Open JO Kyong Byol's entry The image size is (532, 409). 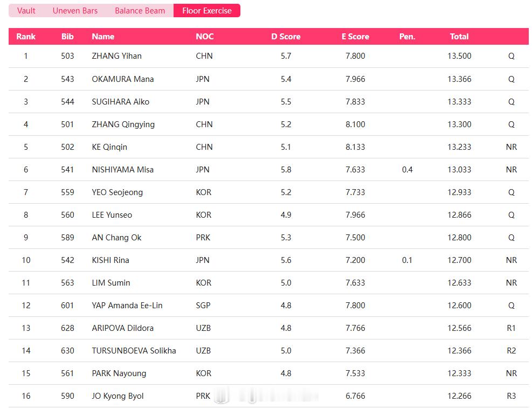coord(118,396)
